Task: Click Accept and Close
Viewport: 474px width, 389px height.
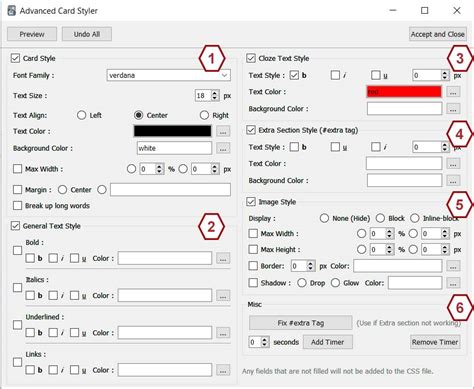Action: (x=437, y=34)
